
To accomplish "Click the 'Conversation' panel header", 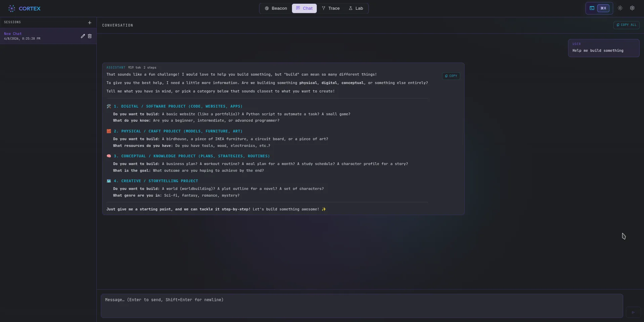I will coord(118,25).
